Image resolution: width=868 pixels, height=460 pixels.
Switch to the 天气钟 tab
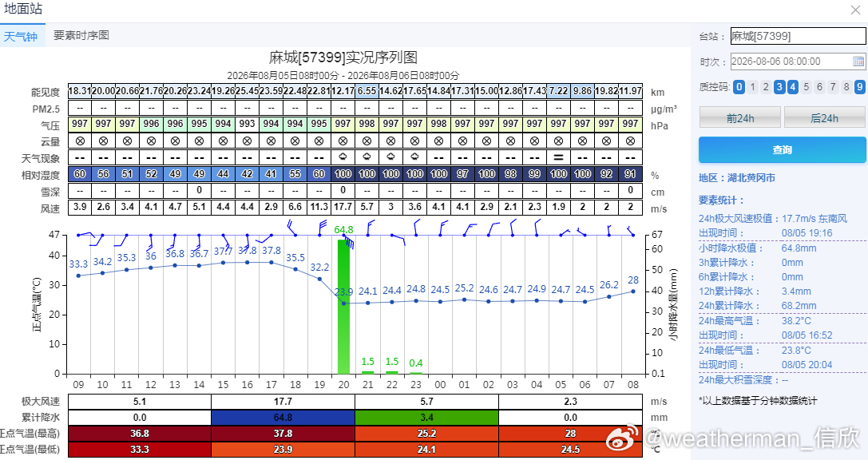[x=21, y=37]
